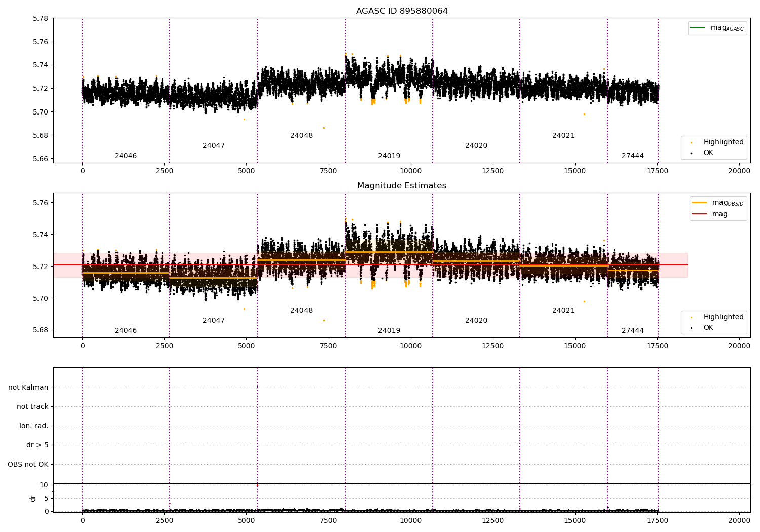760x532 pixels.
Task: Click the rotated 'dr' y-axis label
Action: pyautogui.click(x=33, y=498)
